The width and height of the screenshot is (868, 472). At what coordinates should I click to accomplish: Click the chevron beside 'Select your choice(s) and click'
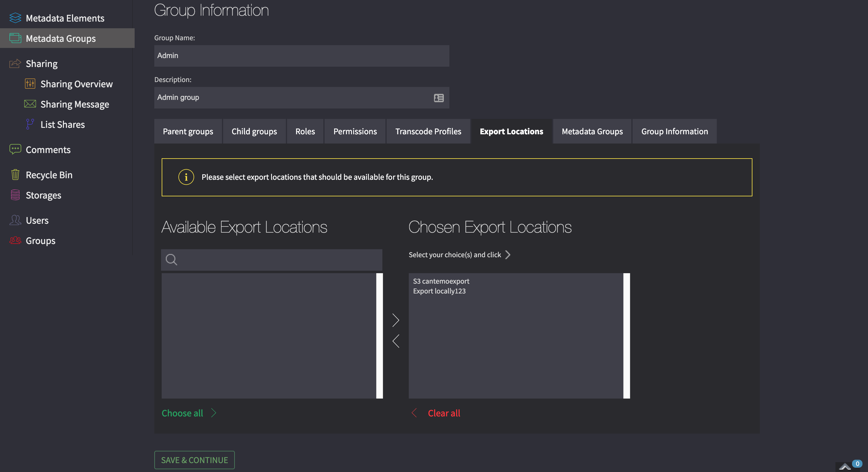pyautogui.click(x=508, y=255)
